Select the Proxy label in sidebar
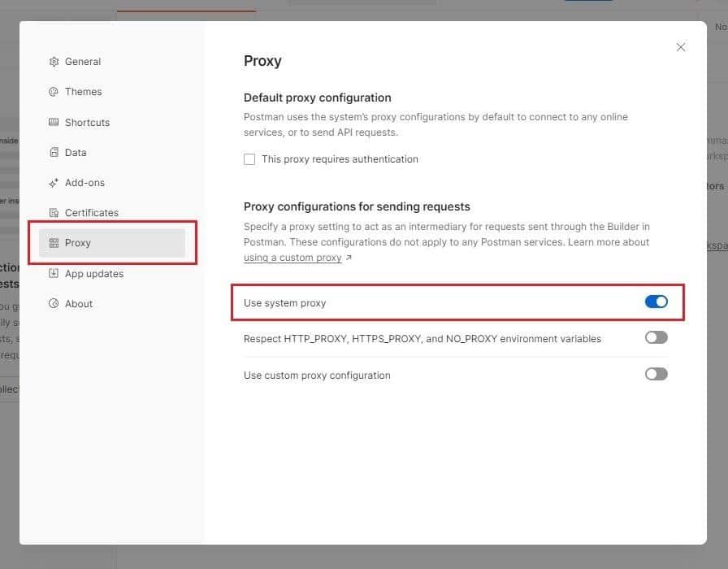This screenshot has width=728, height=569. [x=77, y=243]
